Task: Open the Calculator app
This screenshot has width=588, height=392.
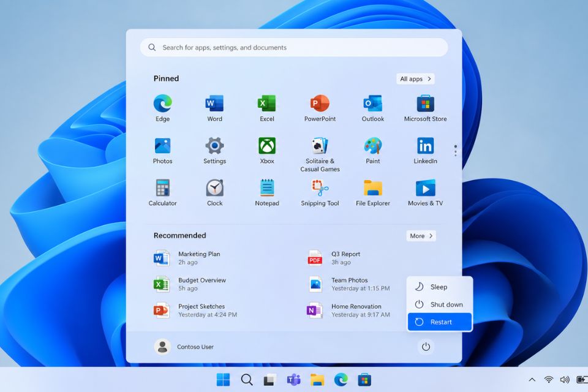Action: (x=162, y=192)
